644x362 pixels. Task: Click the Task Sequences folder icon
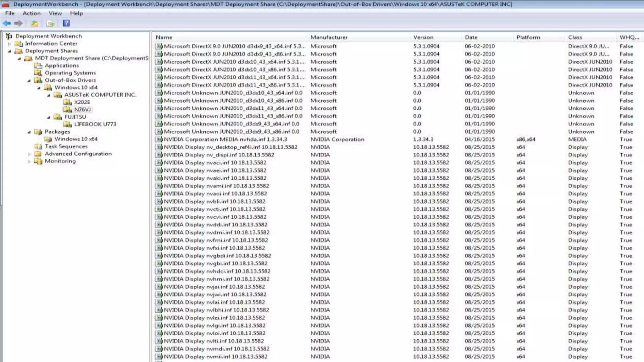point(38,146)
